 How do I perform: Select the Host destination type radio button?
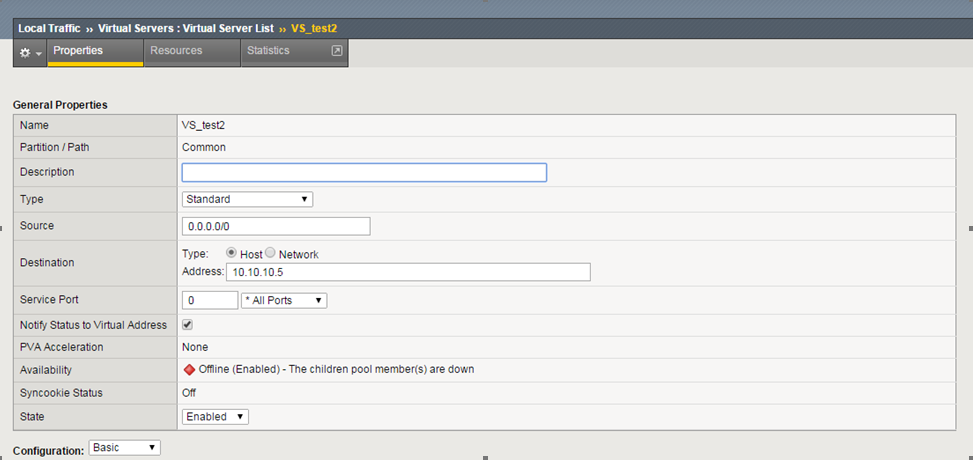click(232, 254)
